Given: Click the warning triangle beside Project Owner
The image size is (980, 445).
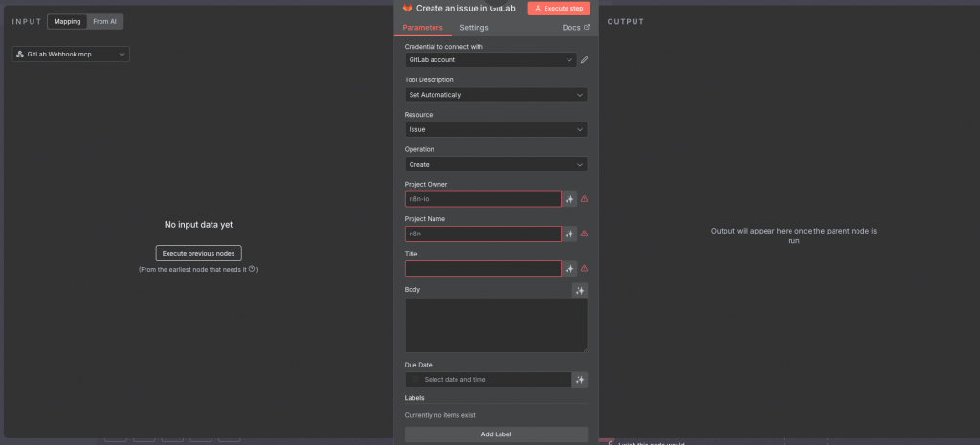Looking at the screenshot, I should point(585,199).
